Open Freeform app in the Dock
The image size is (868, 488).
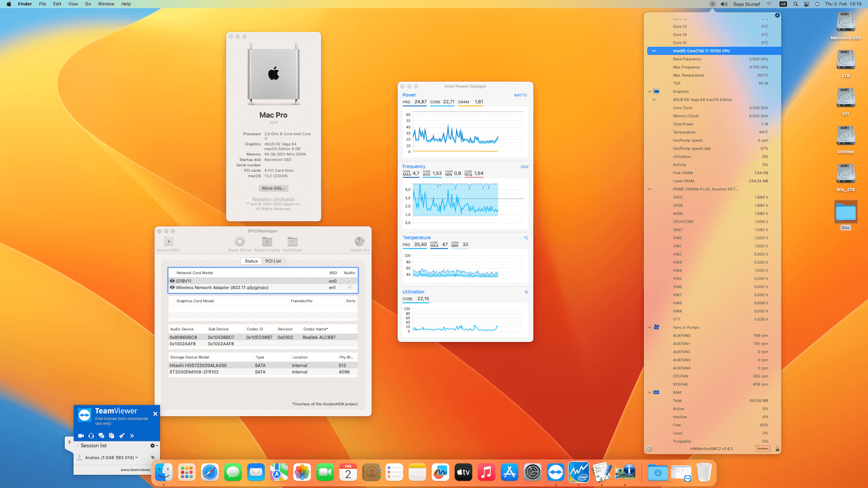[x=440, y=473]
